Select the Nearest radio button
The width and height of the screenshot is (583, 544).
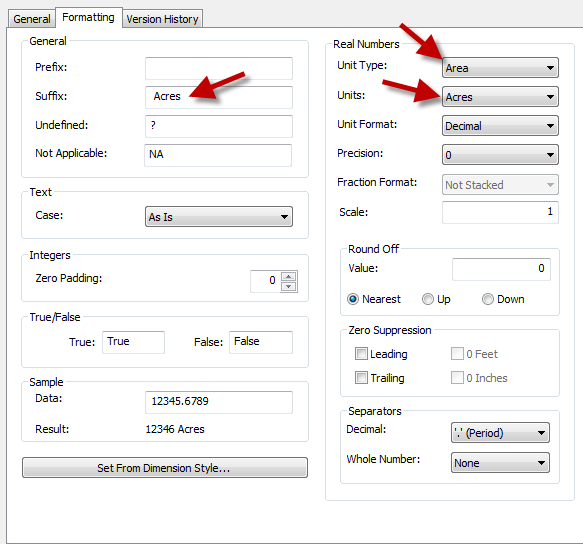353,299
